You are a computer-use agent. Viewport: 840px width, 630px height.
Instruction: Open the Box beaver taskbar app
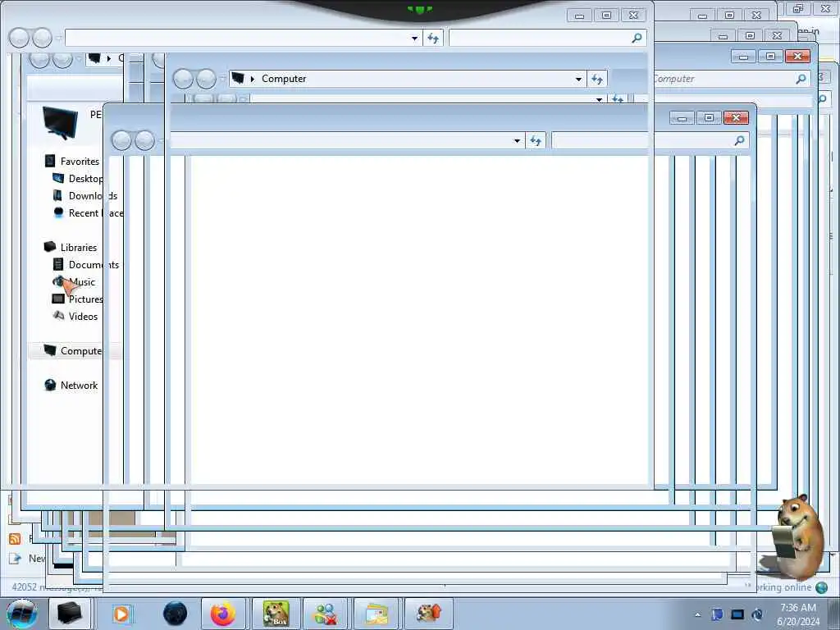pos(276,614)
